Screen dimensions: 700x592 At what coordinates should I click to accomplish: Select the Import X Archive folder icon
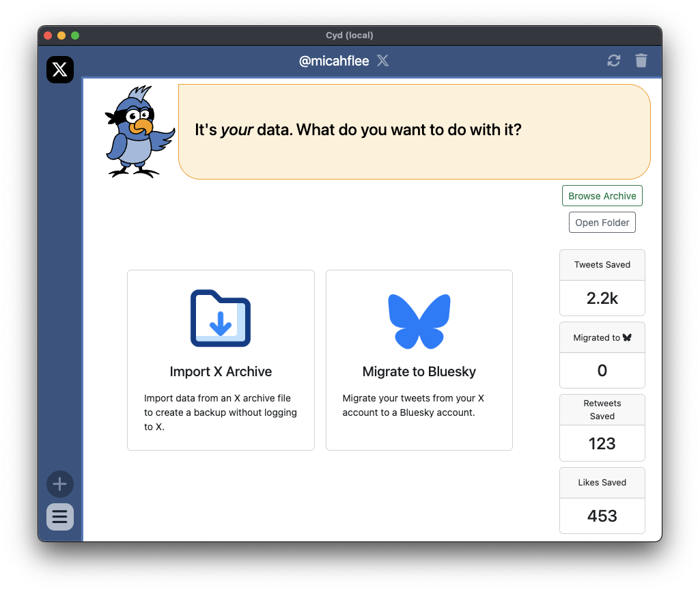click(x=220, y=318)
